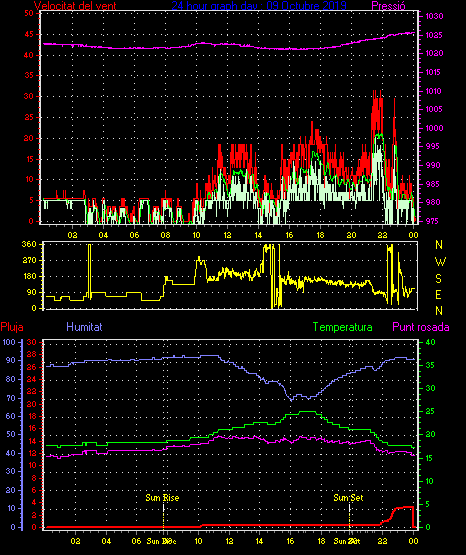Image resolution: width=466 pixels, height=555 pixels.
Task: Click the 'Velocitat del vent' title
Action: point(75,6)
